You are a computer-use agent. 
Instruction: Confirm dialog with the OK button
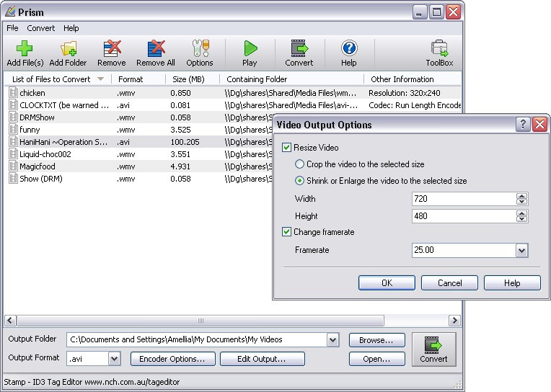(x=387, y=283)
